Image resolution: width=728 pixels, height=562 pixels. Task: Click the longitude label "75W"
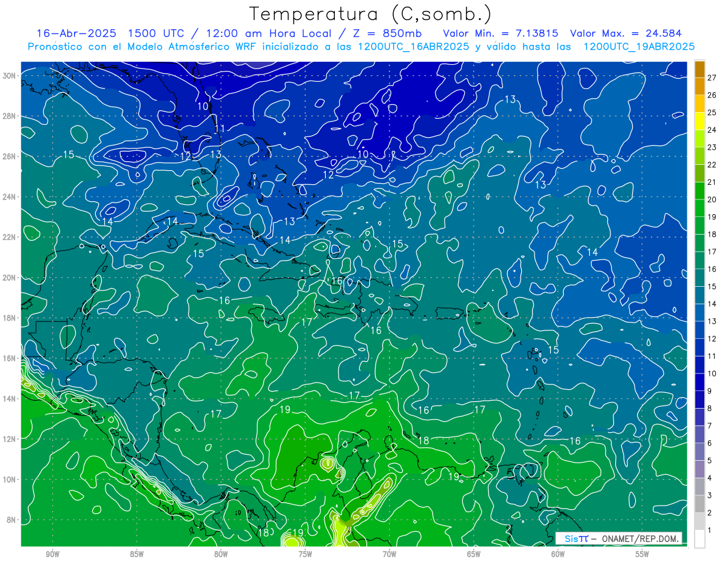305,554
